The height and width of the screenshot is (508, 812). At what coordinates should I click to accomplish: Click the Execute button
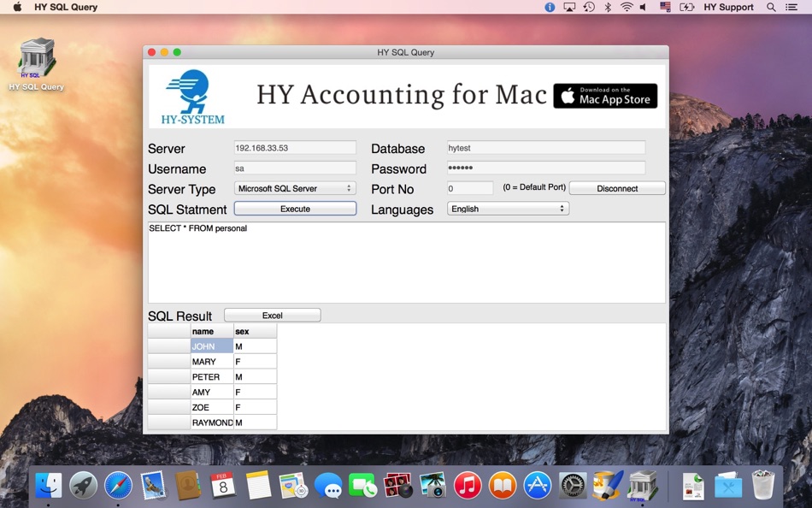(295, 209)
